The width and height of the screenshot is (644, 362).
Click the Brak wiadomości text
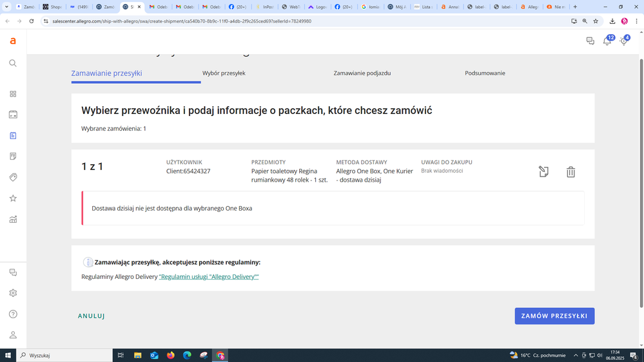coord(442,171)
